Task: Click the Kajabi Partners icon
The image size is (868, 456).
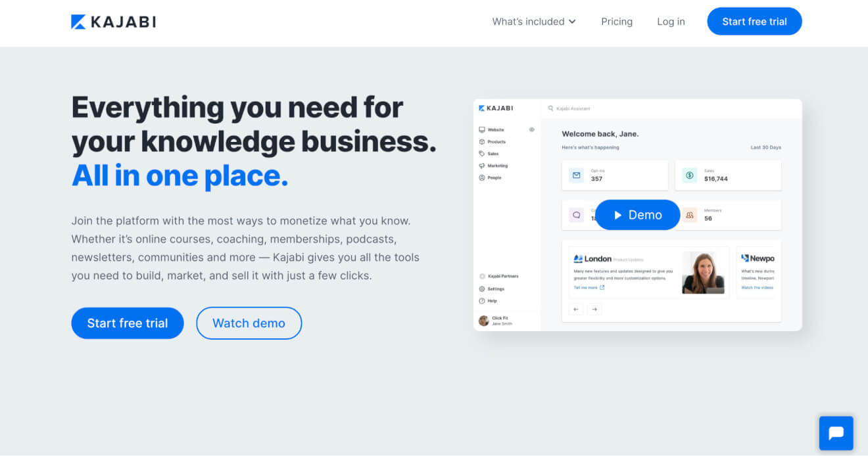Action: [x=482, y=277]
